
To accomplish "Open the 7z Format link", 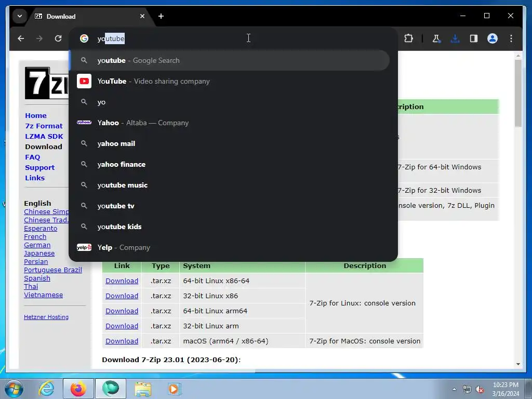I will coord(44,126).
